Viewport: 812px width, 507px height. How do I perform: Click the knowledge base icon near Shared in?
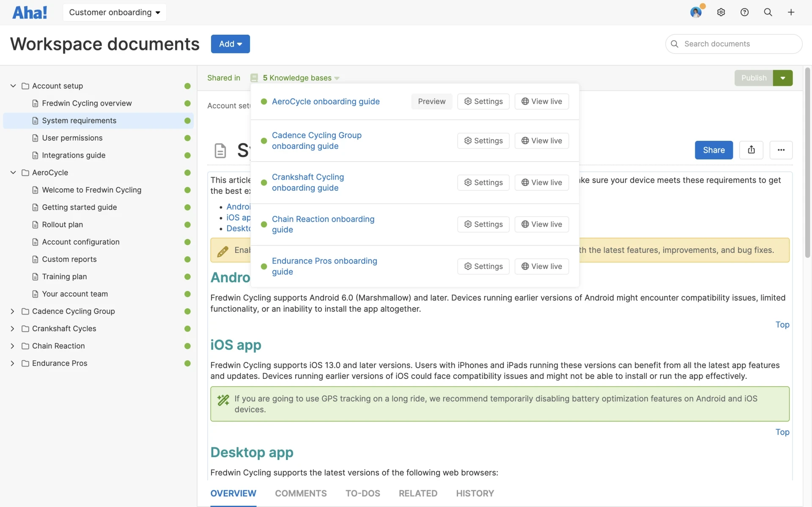254,78
